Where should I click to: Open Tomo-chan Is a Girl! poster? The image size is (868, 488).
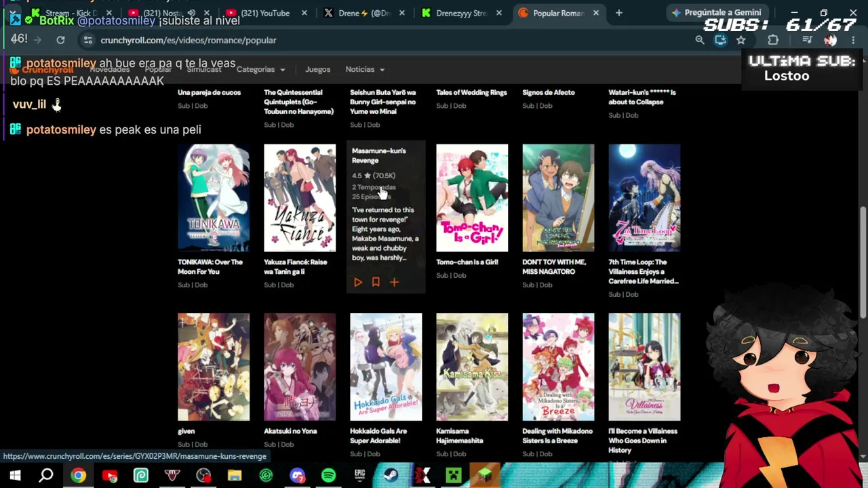472,197
